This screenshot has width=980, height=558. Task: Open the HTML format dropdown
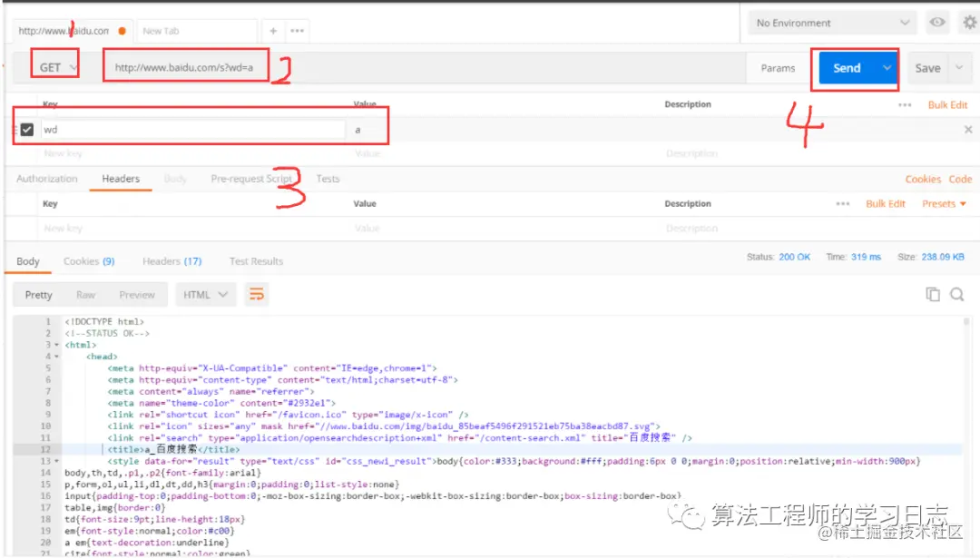coord(205,295)
